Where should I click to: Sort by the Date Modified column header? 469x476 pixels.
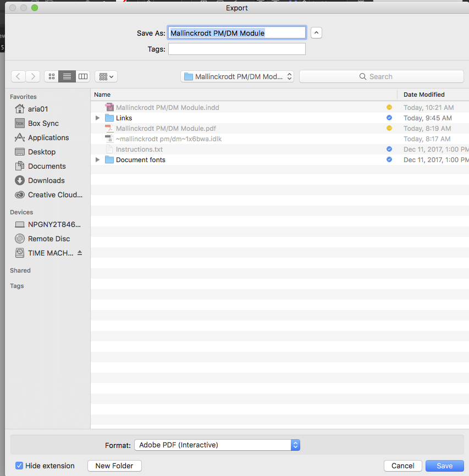tap(433, 95)
